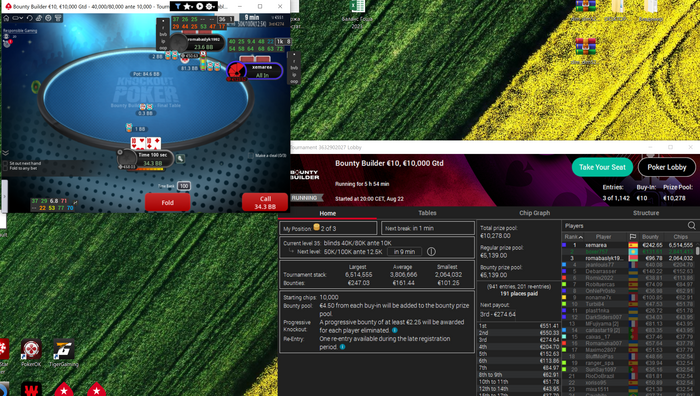This screenshot has width=700, height=396.
Task: Open left PokerStars spade desktop icon
Action: (x=64, y=389)
